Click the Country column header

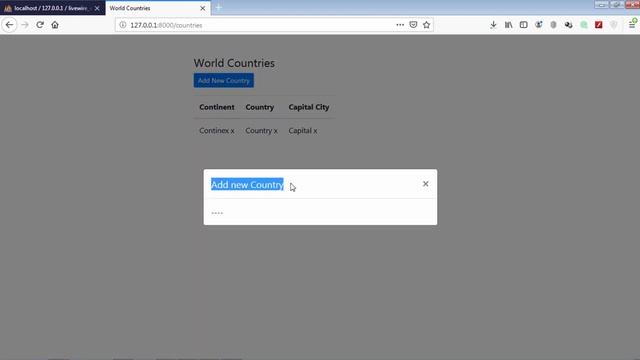[260, 107]
